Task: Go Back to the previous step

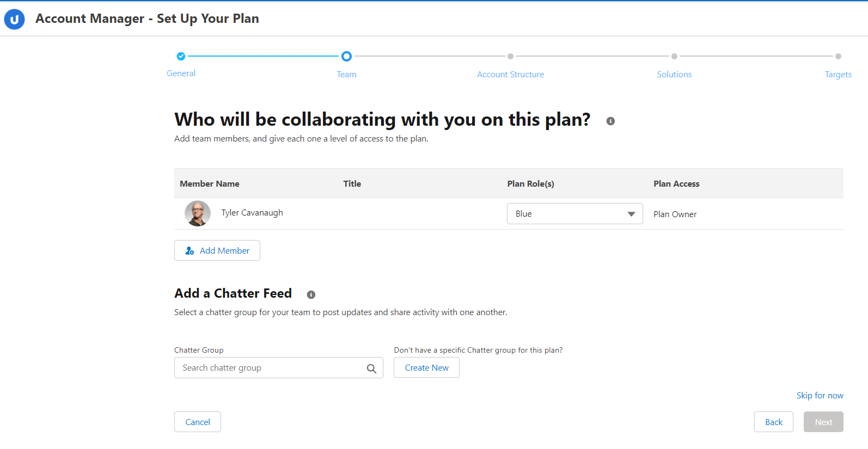Action: [x=773, y=422]
